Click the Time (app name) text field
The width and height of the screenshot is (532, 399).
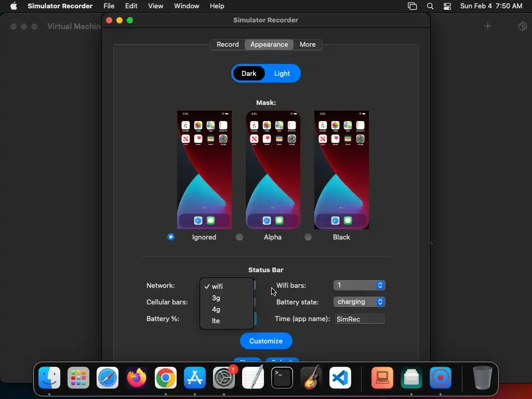click(x=360, y=319)
